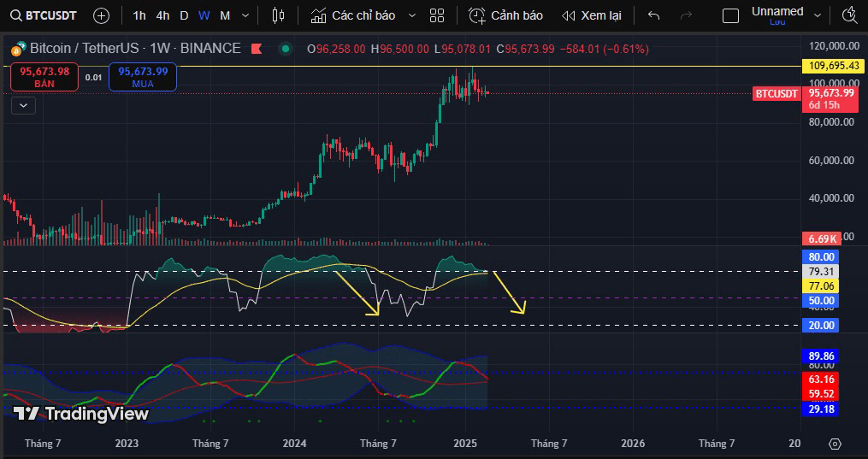
Task: Expand layout management dropdown arrow
Action: [x=818, y=15]
